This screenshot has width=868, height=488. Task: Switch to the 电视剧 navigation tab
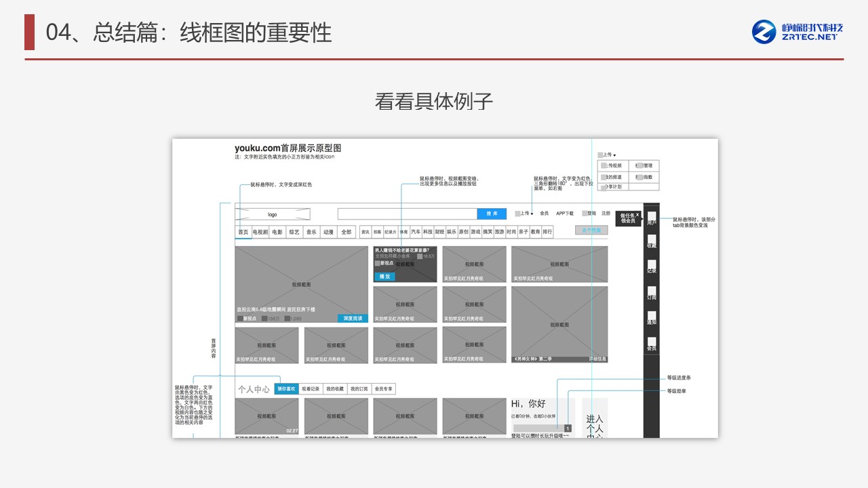coord(260,232)
